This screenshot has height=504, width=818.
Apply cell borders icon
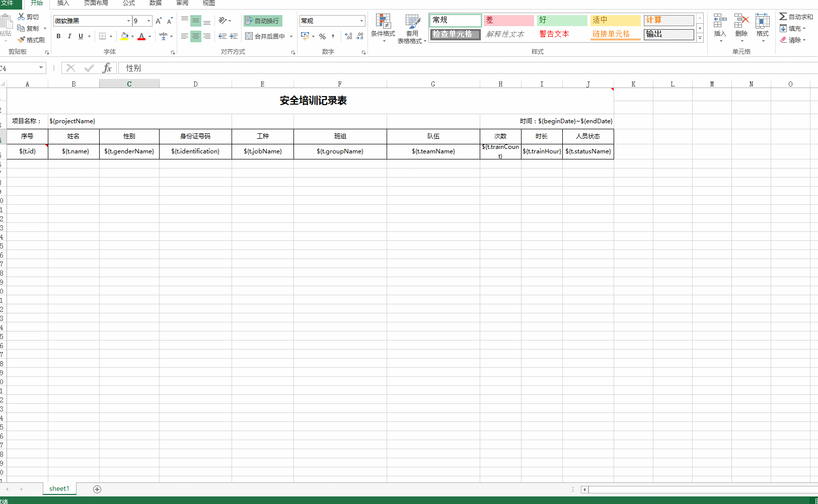tap(102, 36)
